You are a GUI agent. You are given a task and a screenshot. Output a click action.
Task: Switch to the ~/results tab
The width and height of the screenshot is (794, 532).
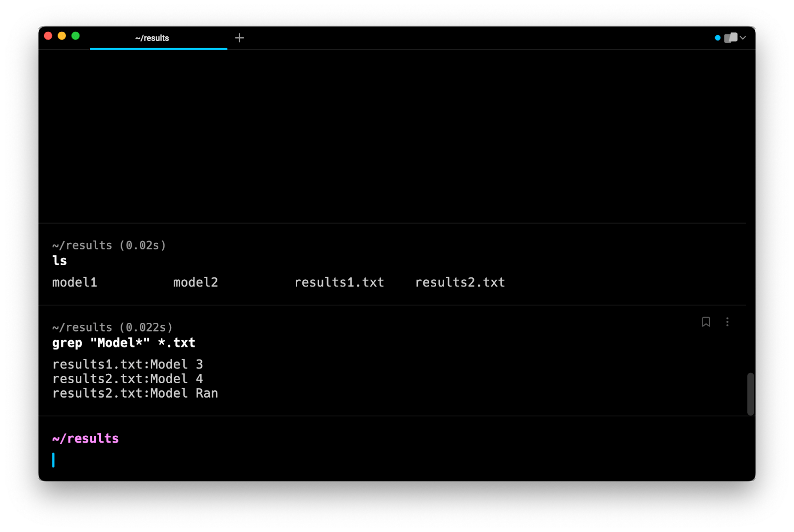click(152, 38)
